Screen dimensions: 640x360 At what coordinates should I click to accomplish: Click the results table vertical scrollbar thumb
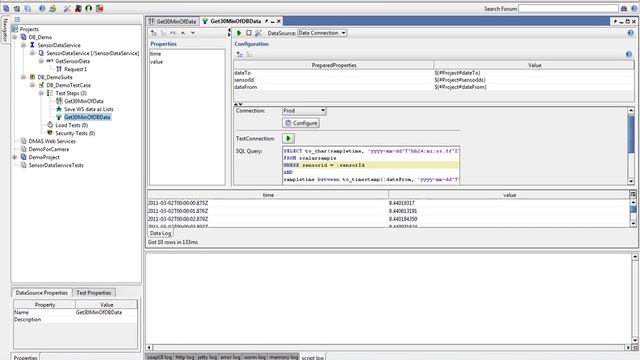[x=633, y=209]
